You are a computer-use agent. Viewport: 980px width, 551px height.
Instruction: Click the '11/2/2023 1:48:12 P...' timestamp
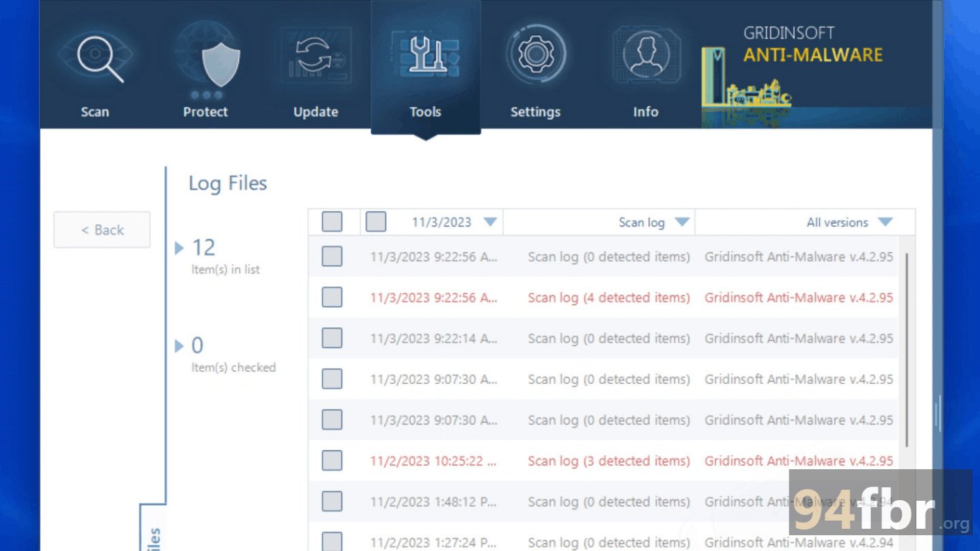pos(434,502)
